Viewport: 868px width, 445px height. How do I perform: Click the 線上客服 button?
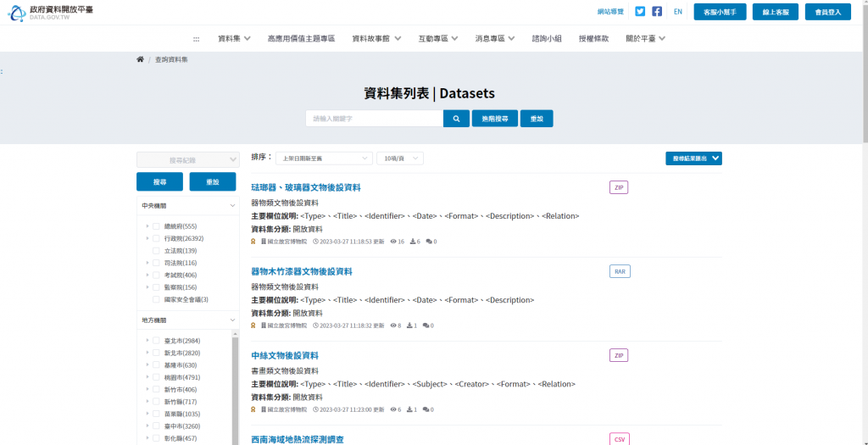[x=775, y=12]
